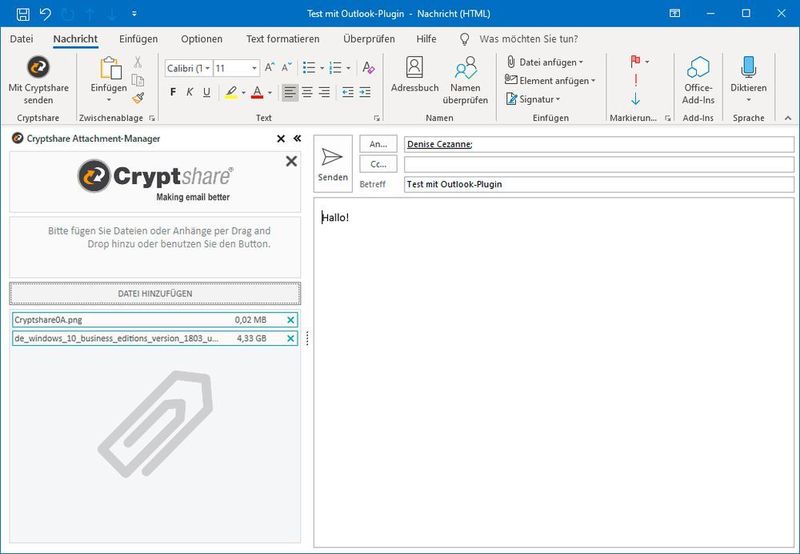Switch to the Einfügen tab

138,39
